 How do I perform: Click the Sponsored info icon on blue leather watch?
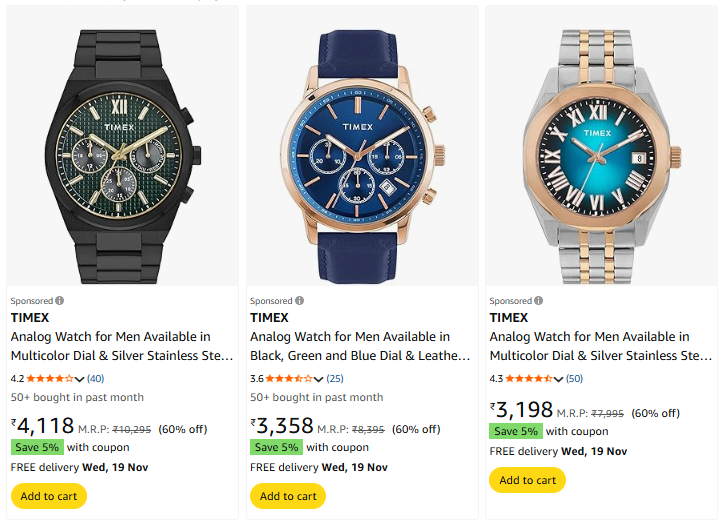coord(299,301)
